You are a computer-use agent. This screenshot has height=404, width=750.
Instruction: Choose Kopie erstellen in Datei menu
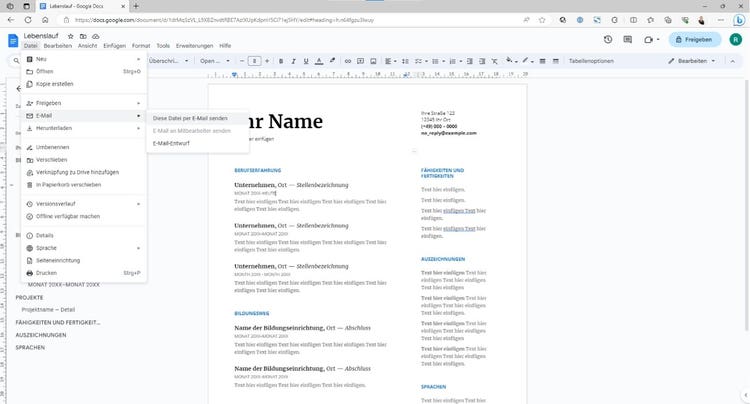point(84,84)
